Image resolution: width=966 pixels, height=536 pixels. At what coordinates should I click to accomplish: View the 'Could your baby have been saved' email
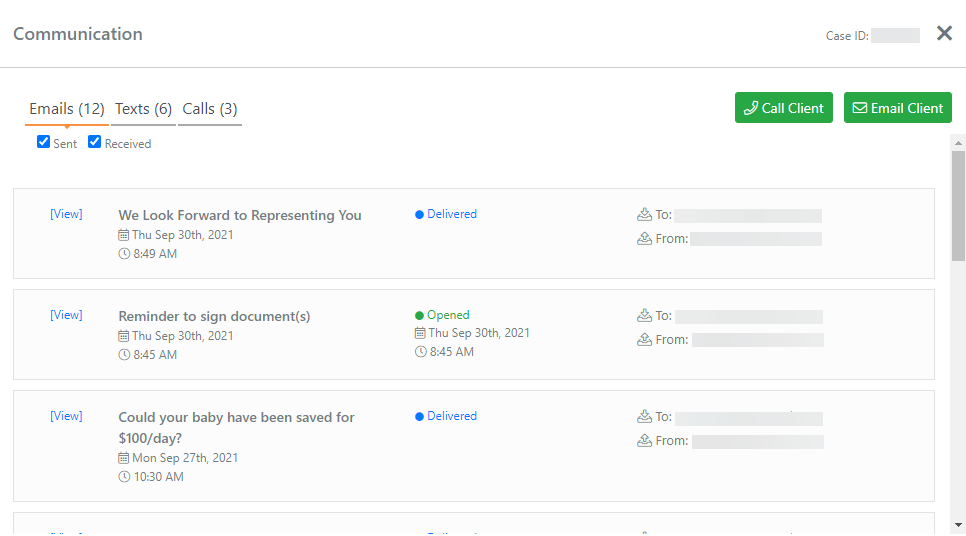point(66,416)
